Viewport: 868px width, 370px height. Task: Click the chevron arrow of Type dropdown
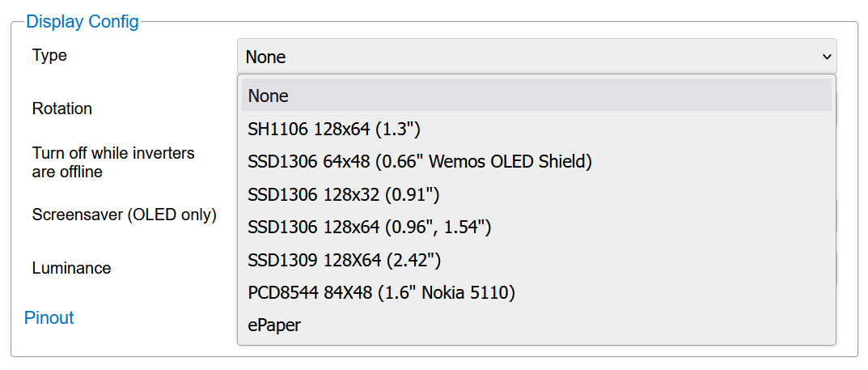click(x=827, y=57)
